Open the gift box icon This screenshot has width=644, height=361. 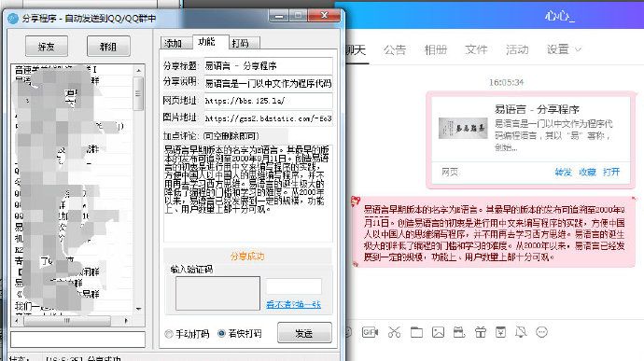[x=480, y=332]
